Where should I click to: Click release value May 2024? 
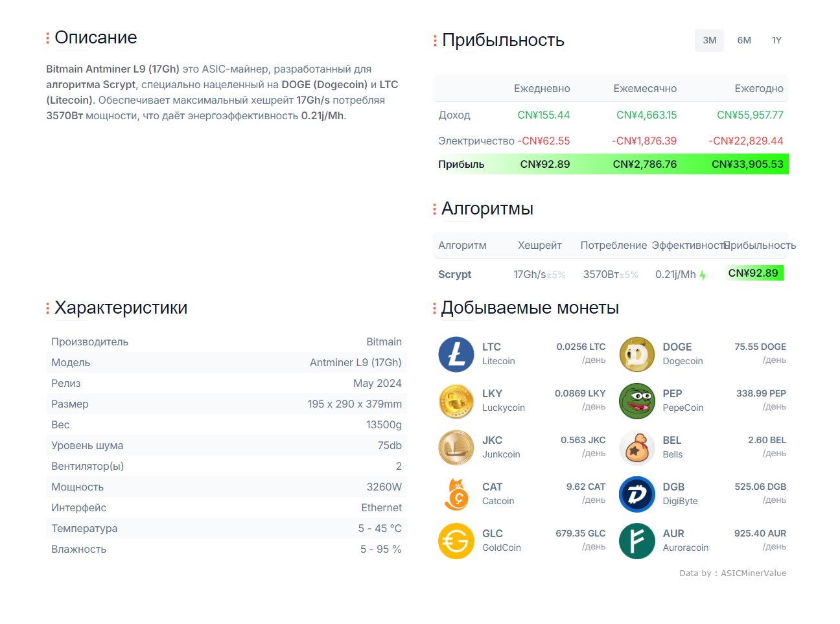click(377, 383)
